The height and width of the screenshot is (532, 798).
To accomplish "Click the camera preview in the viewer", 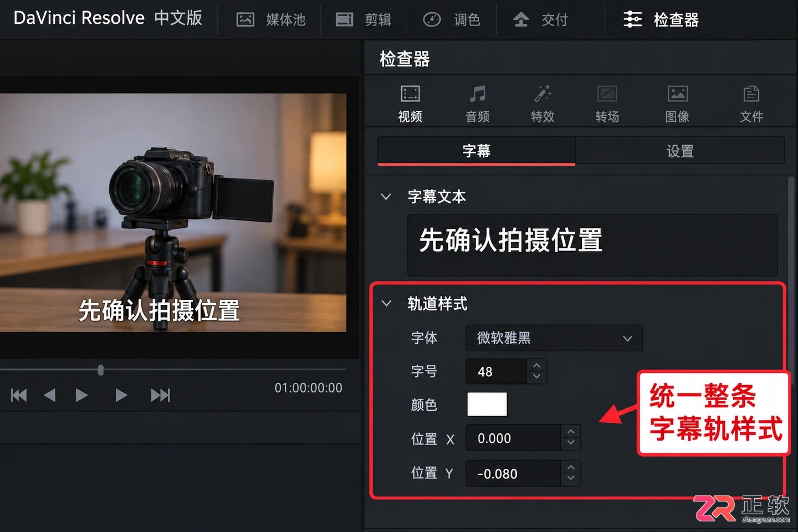I will pyautogui.click(x=173, y=213).
